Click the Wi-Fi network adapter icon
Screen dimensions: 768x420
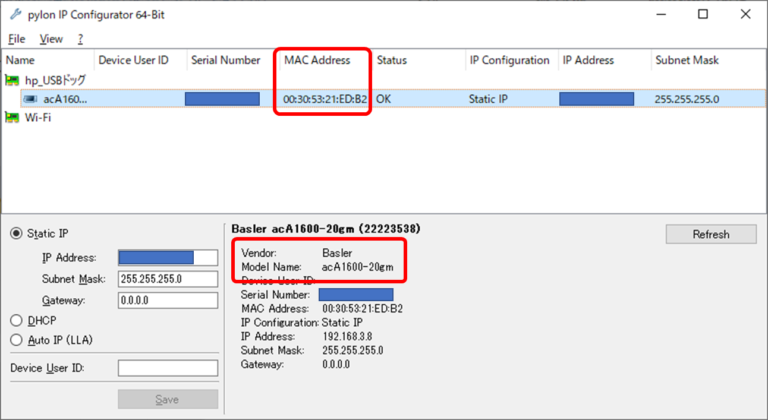[x=13, y=118]
